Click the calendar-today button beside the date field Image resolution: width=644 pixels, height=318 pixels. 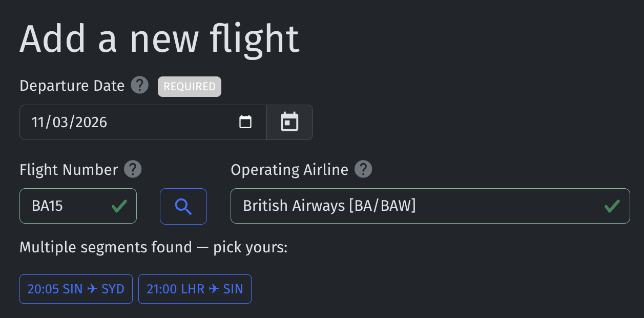[x=289, y=122]
